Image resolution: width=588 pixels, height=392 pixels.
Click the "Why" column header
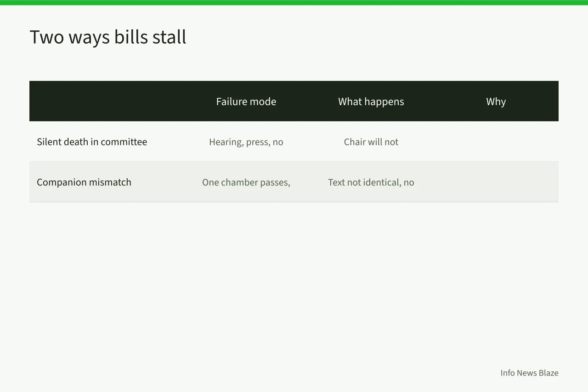pos(496,101)
